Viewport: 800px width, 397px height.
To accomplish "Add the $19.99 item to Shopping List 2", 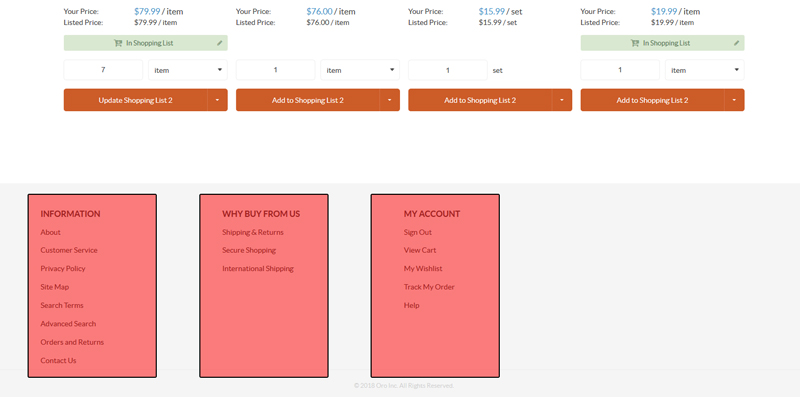I will [x=652, y=100].
